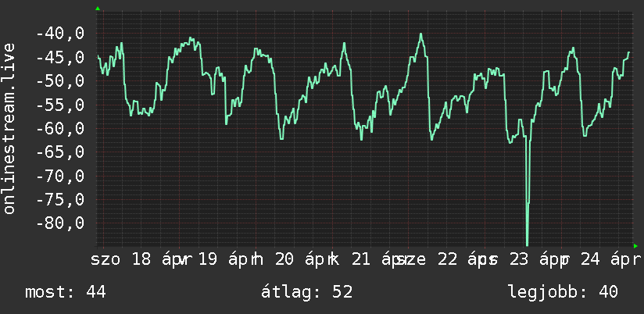Image resolution: width=644 pixels, height=314 pixels.
Task: Click the 'most: 44' current value
Action: pos(66,292)
